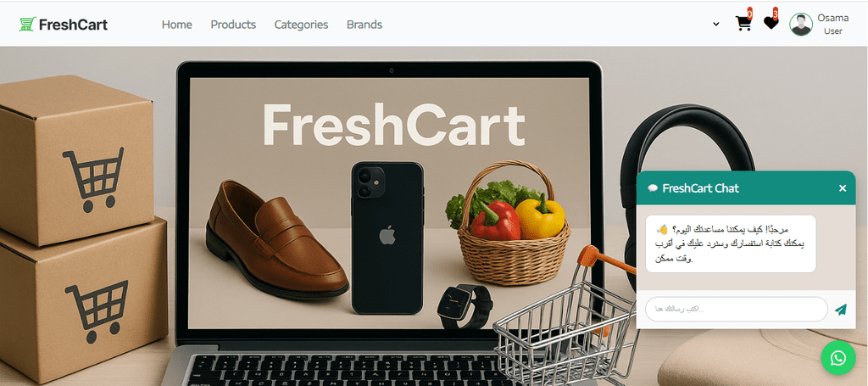The width and height of the screenshot is (868, 386).
Task: Send the chat message with paper plane
Action: click(x=841, y=309)
